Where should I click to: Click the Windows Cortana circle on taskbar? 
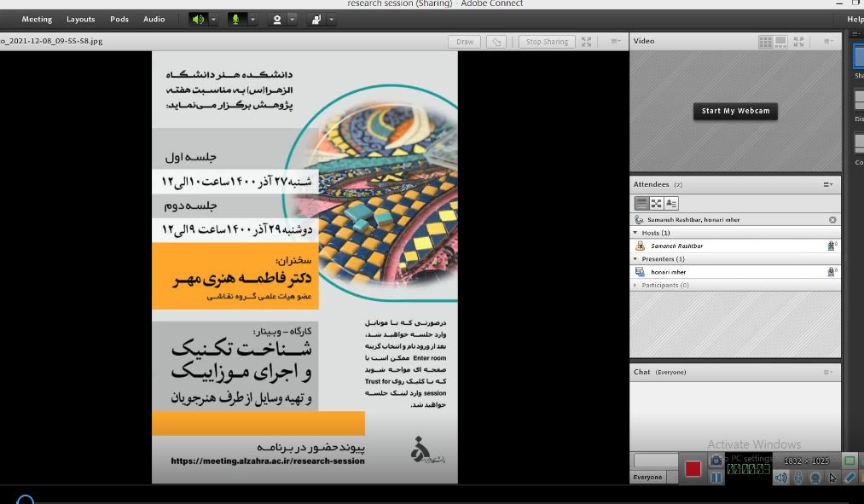pyautogui.click(x=26, y=500)
